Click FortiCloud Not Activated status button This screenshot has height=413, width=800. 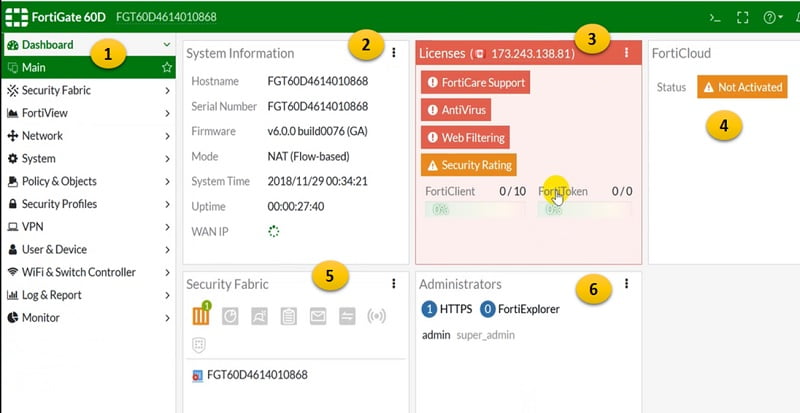pyautogui.click(x=742, y=87)
